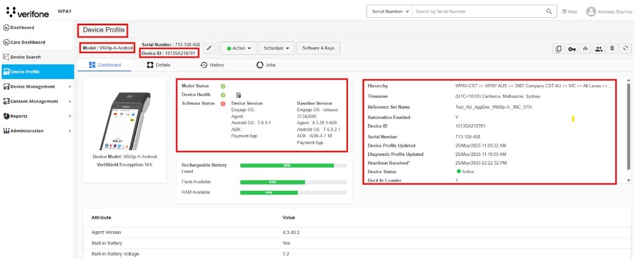The image size is (644, 271).
Task: Click the RAM Available progress bar
Action: coord(293,192)
